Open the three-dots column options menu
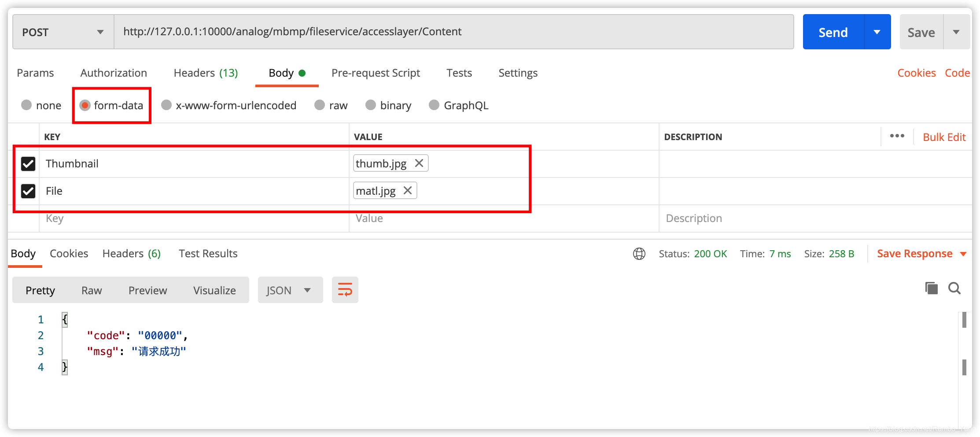The height and width of the screenshot is (437, 980). pyautogui.click(x=897, y=136)
